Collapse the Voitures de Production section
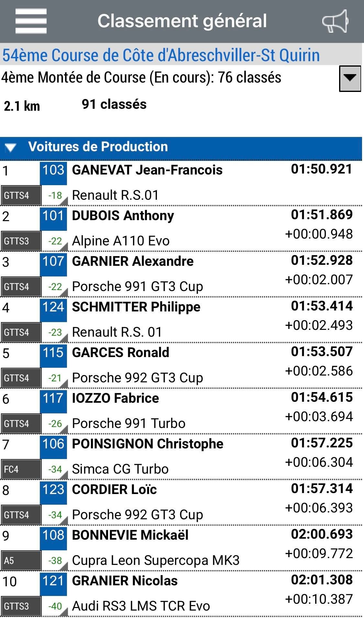 coord(10,148)
